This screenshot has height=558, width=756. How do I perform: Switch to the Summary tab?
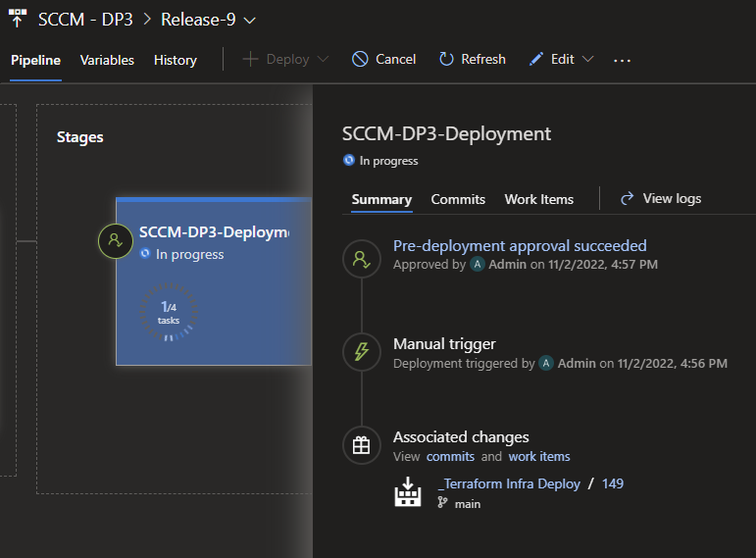(x=381, y=199)
